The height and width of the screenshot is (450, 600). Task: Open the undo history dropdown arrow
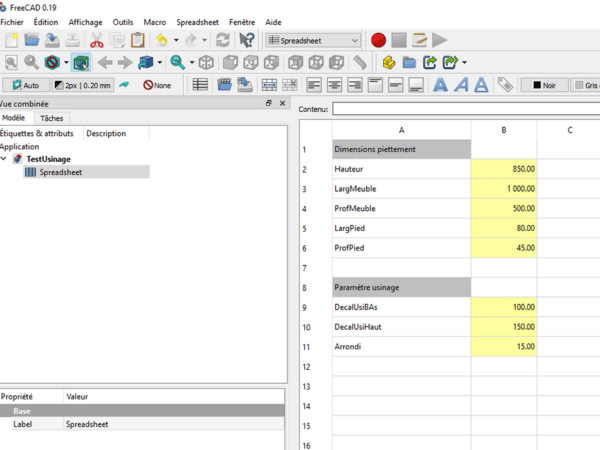176,41
